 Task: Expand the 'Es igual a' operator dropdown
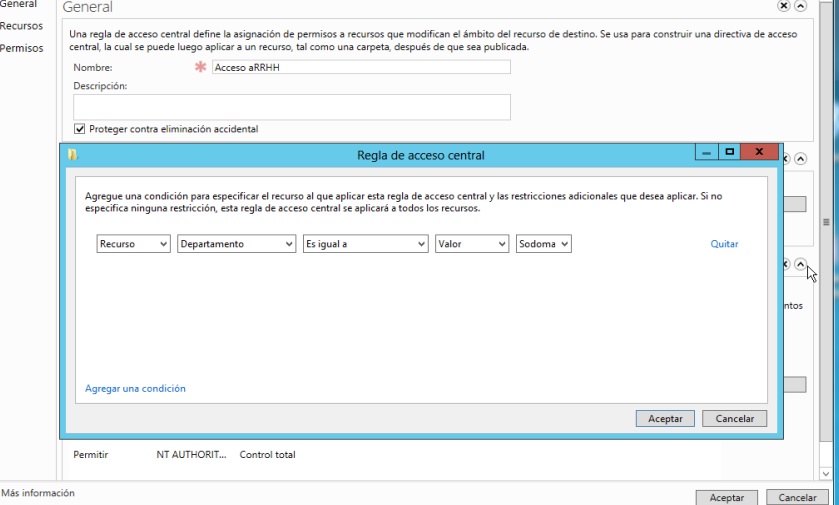365,244
